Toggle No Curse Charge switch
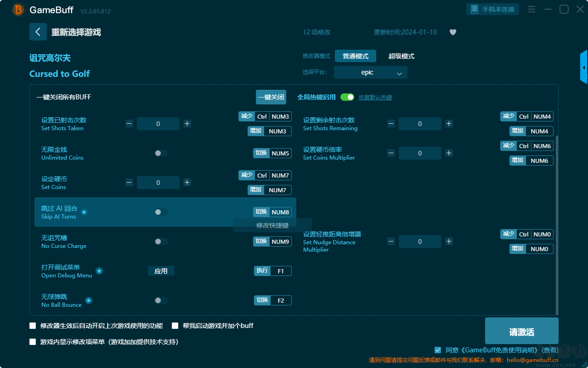 coord(161,241)
